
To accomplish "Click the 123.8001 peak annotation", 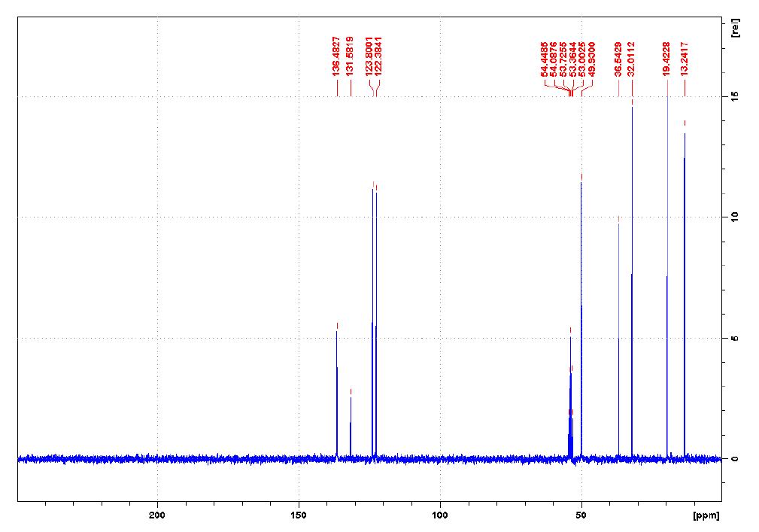I will 368,59.
